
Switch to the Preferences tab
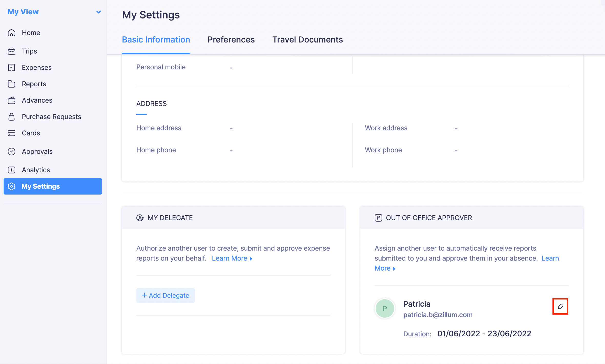[x=231, y=40]
